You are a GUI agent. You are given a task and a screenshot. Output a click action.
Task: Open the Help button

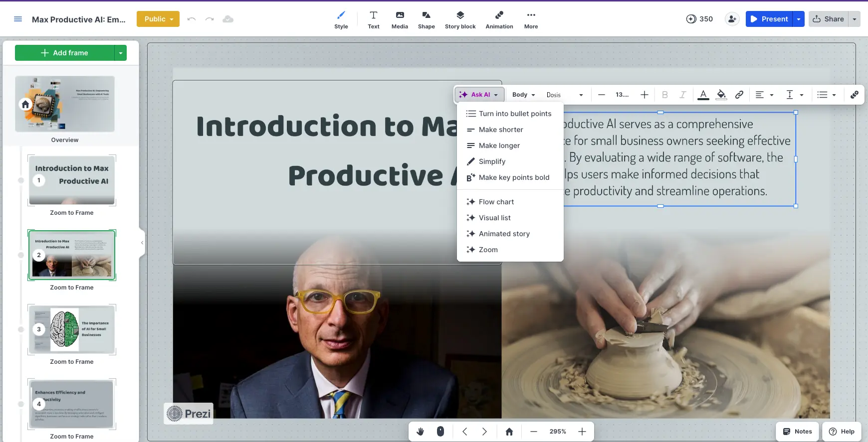click(842, 432)
